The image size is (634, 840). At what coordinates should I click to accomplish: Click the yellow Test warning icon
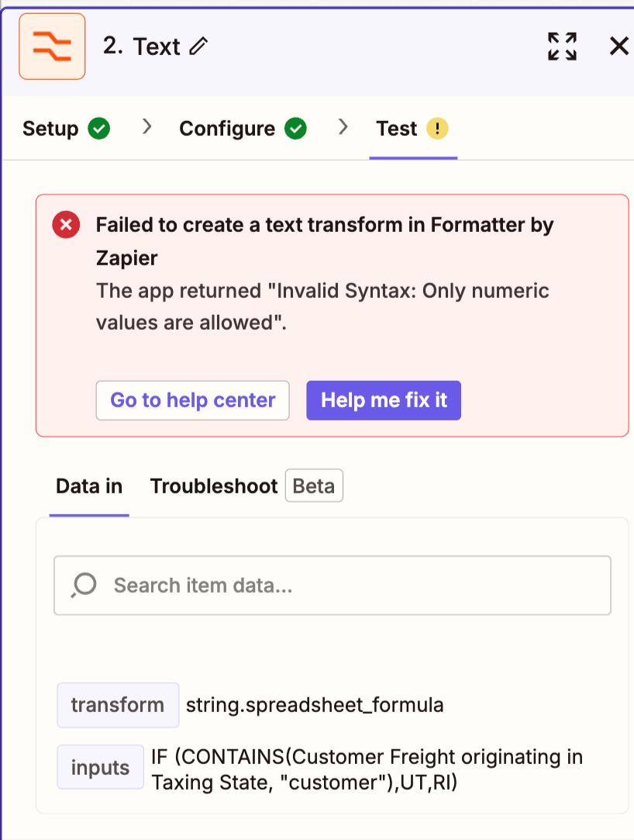(437, 129)
